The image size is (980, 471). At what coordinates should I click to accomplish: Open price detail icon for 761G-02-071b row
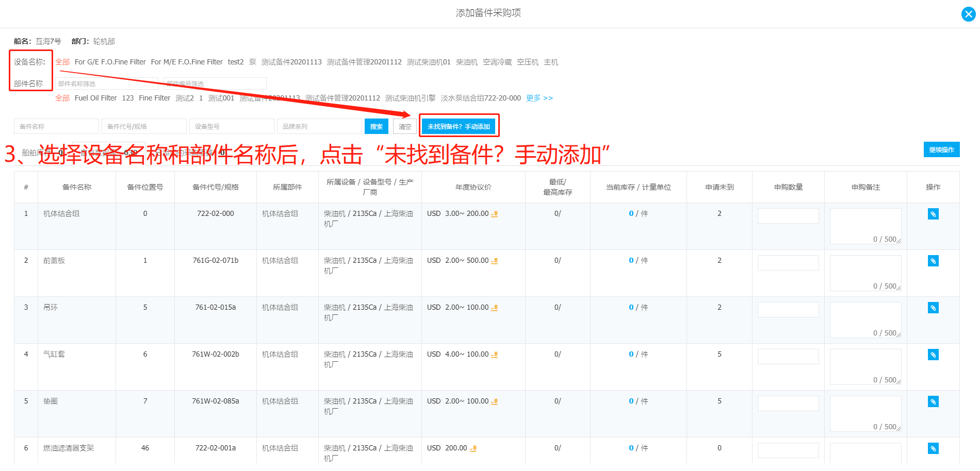click(494, 261)
